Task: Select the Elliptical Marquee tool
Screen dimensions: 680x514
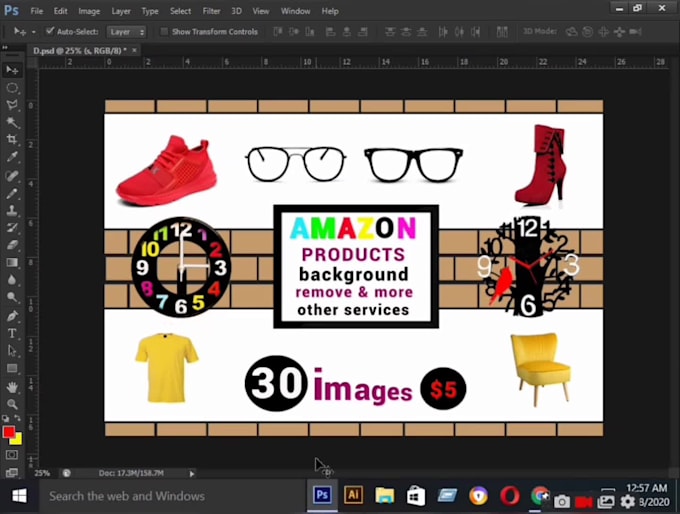Action: click(x=12, y=88)
